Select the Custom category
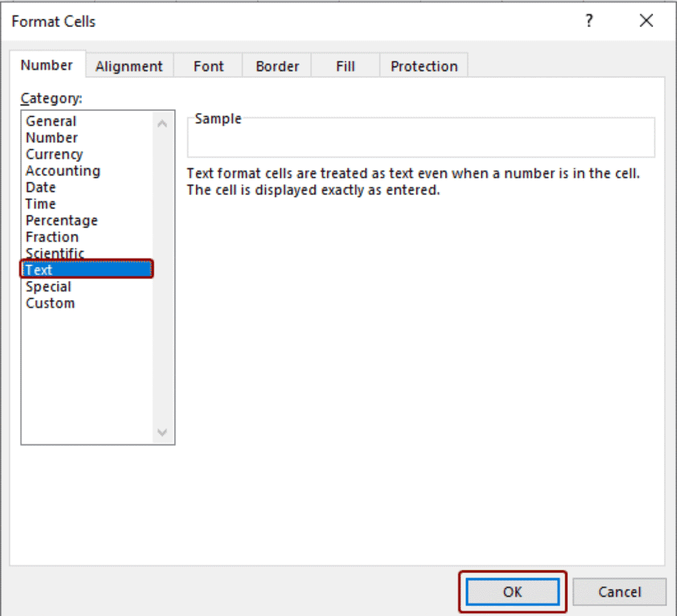Screen dimensions: 677x616 click(x=50, y=303)
